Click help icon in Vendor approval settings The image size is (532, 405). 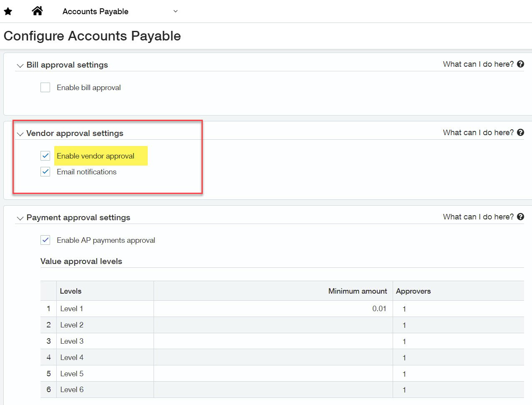click(520, 133)
